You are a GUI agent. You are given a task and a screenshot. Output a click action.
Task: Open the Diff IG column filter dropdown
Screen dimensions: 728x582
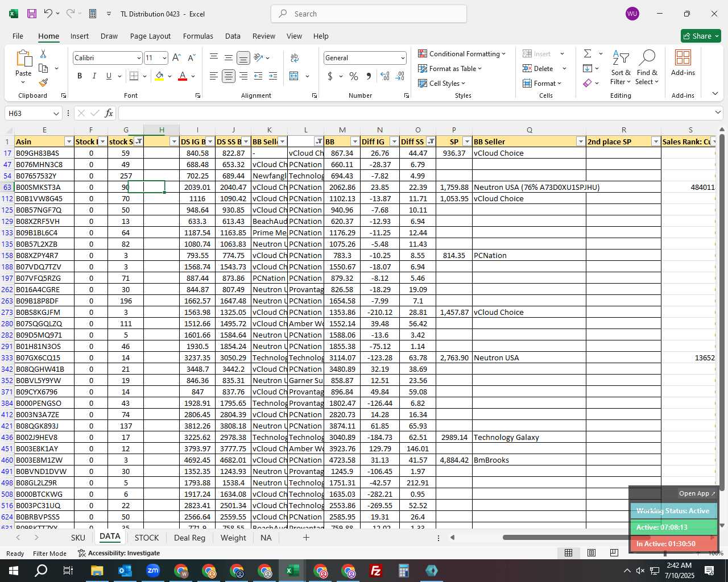tap(394, 142)
